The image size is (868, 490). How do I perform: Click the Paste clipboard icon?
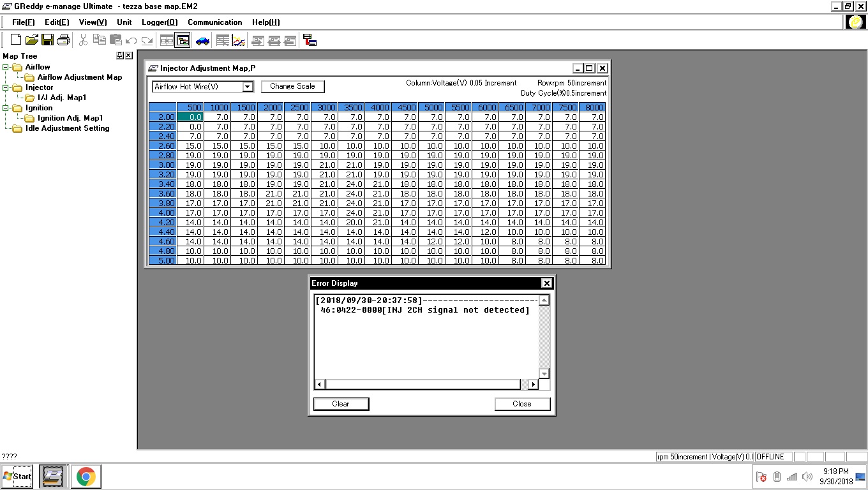pos(115,40)
